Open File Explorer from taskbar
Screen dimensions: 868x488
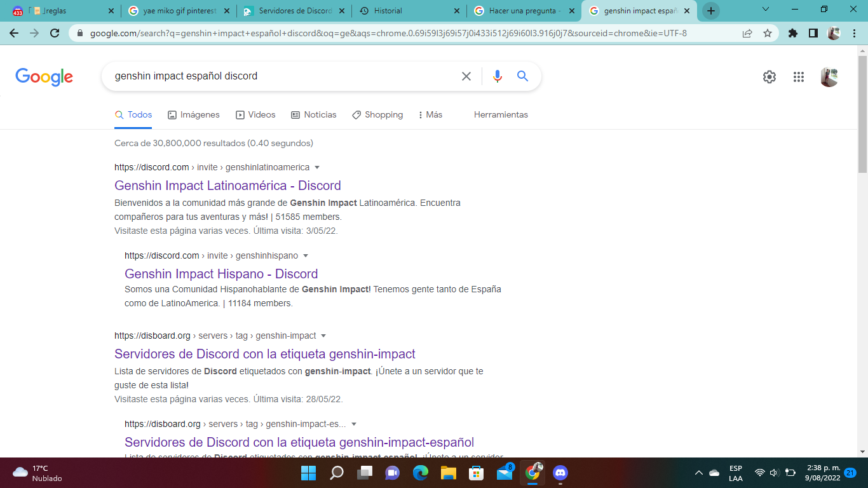(449, 473)
